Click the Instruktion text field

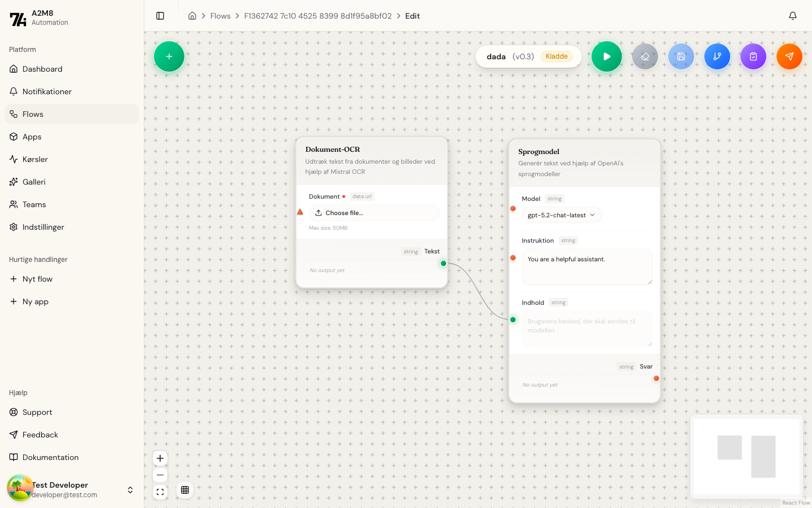tap(586, 266)
